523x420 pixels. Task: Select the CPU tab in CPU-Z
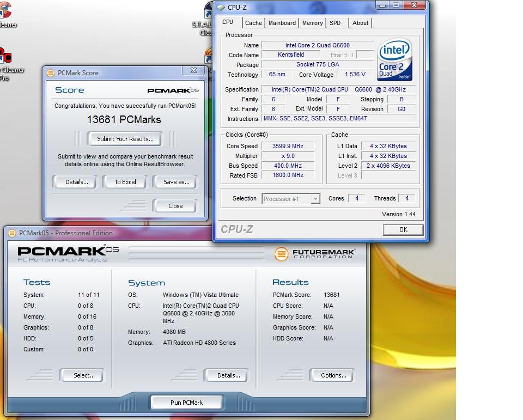[x=228, y=22]
